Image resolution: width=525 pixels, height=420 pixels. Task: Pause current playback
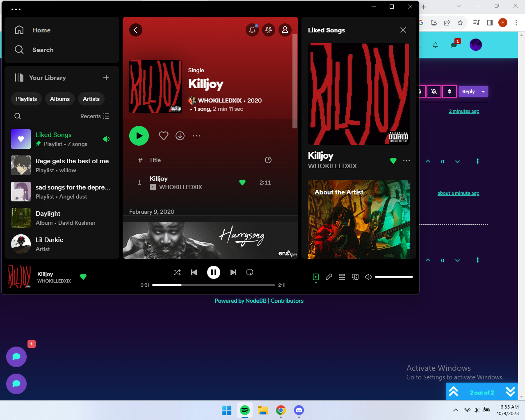[x=214, y=272]
